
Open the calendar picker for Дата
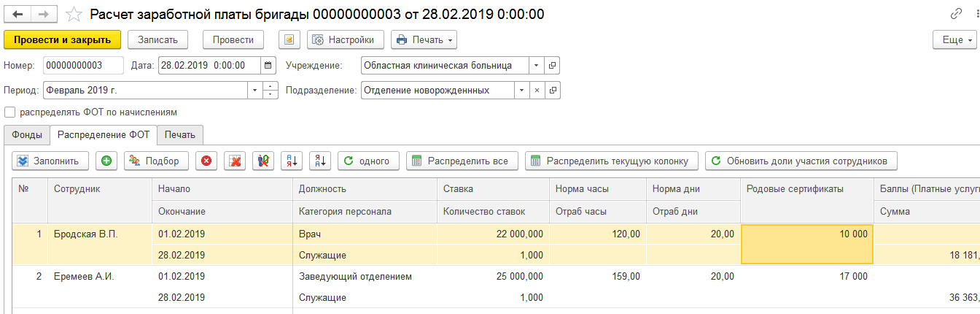click(x=268, y=66)
